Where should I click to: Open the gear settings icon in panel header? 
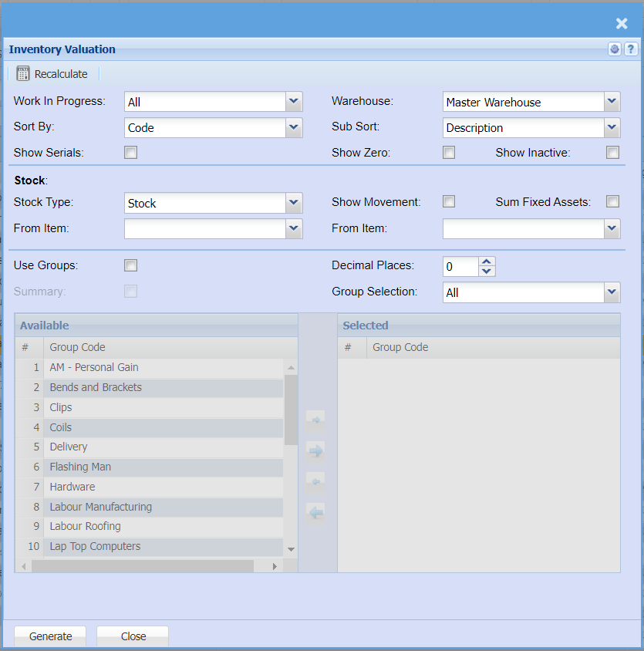click(615, 49)
